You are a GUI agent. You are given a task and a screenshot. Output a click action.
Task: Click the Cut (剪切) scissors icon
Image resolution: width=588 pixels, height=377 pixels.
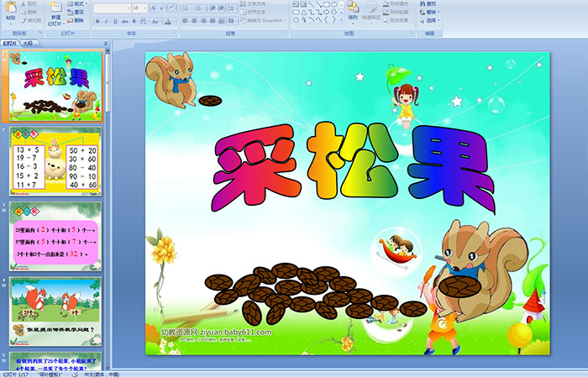(x=24, y=3)
